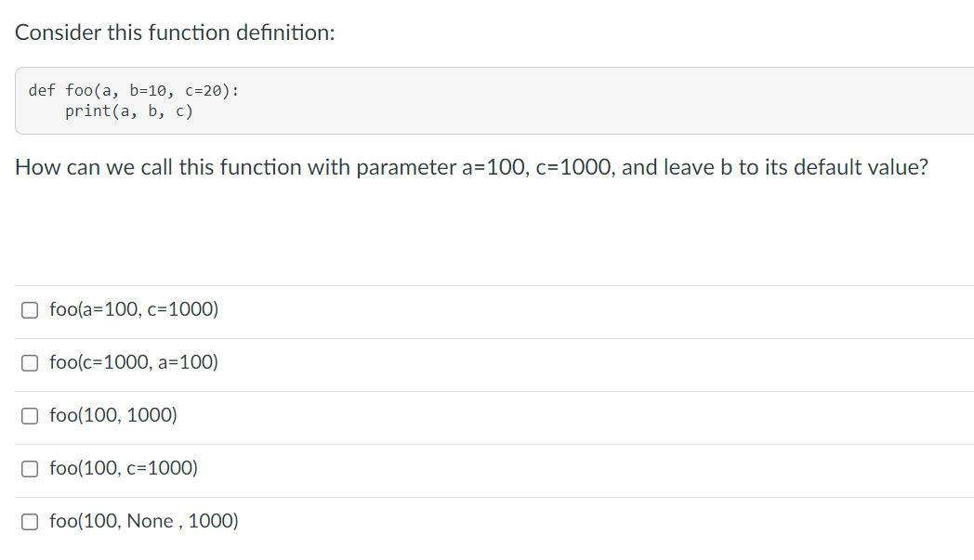Screen dimensions: 974x560
Task: Click 'c=20' in the function signature
Action: click(x=204, y=91)
